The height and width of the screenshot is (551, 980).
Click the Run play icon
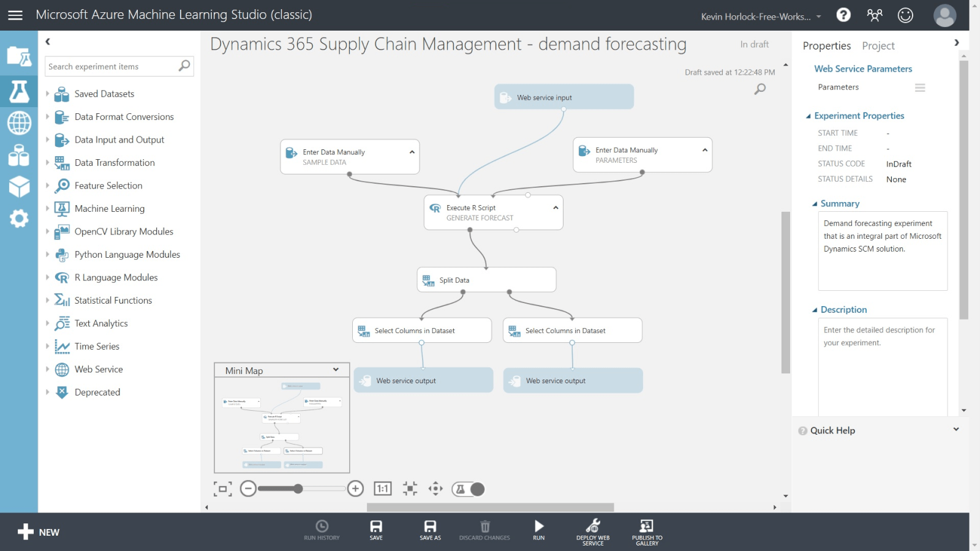pyautogui.click(x=538, y=530)
